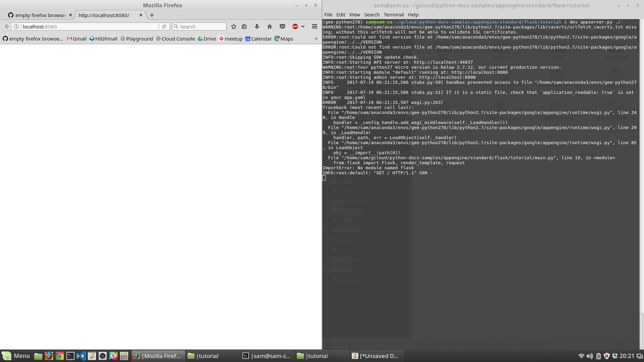Click the Firefox Home icon
The height and width of the screenshot is (362, 644).
click(x=269, y=26)
